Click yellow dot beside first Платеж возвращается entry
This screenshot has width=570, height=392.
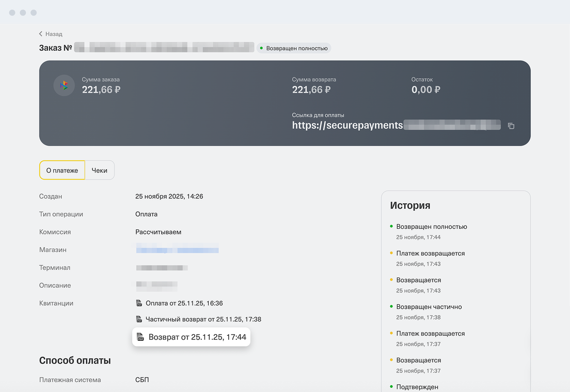click(x=391, y=253)
